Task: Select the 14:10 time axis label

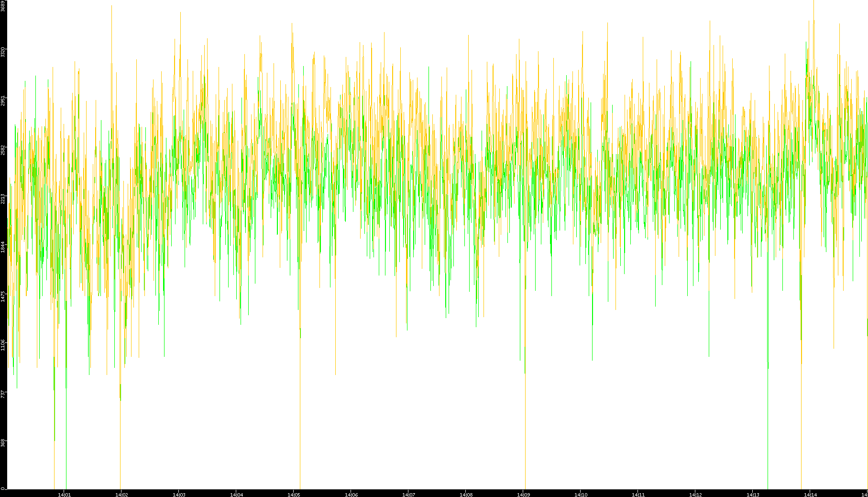Action: point(581,495)
